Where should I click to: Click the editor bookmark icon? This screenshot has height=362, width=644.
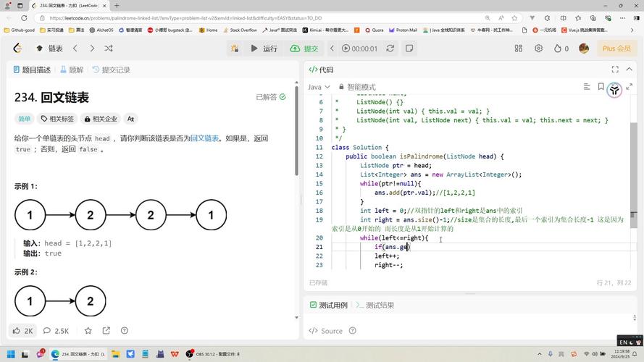(601, 87)
